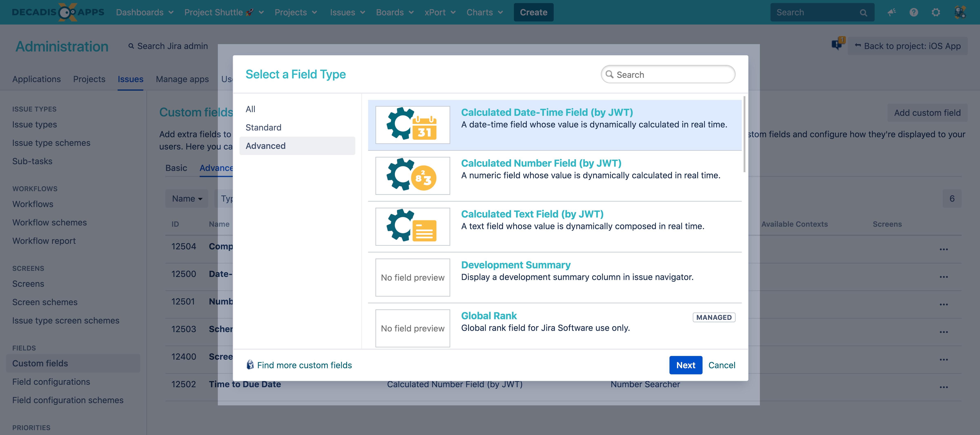Open the settings gear icon
980x435 pixels.
click(x=936, y=12)
